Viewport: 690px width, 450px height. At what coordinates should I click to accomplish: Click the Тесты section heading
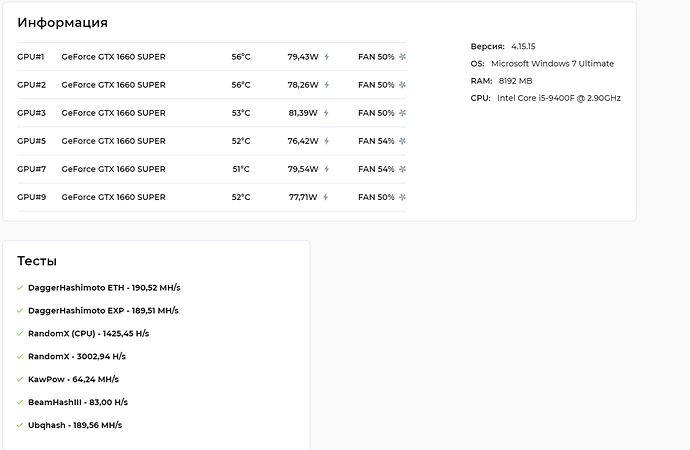(x=37, y=261)
